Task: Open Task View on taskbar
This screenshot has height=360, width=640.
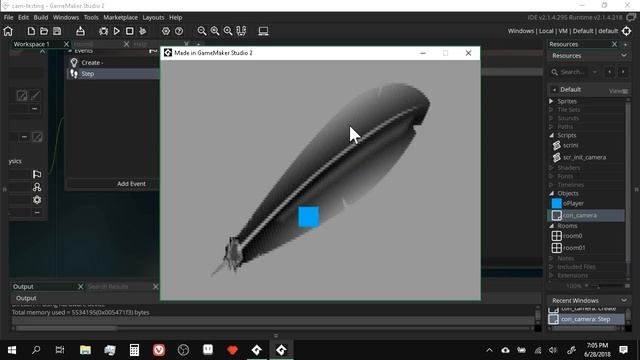Action: [60, 350]
